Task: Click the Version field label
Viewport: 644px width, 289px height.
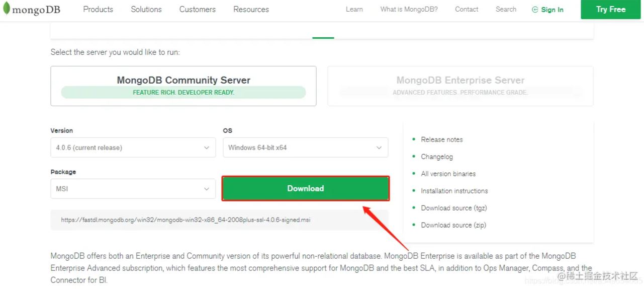Action: [62, 130]
